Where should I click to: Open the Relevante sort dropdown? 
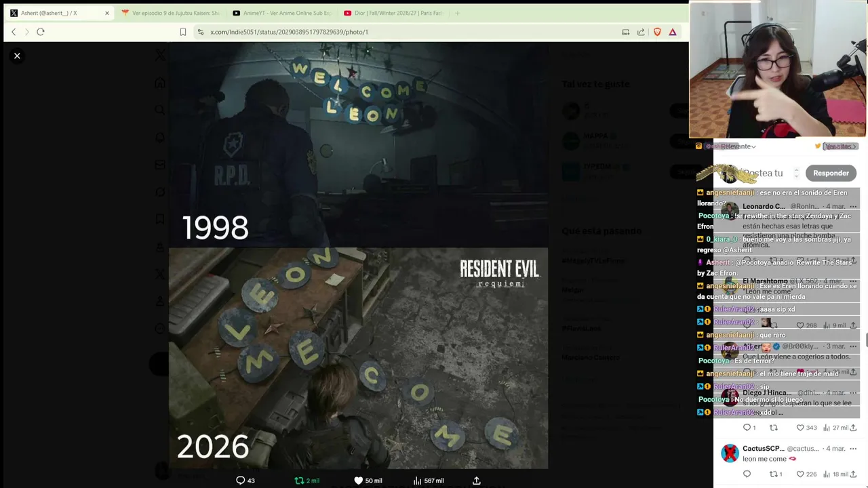click(x=738, y=146)
